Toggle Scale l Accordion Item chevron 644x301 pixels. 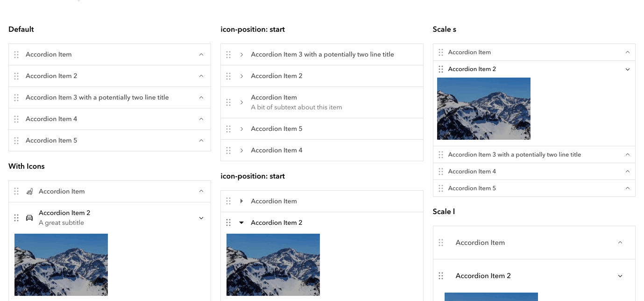(620, 243)
